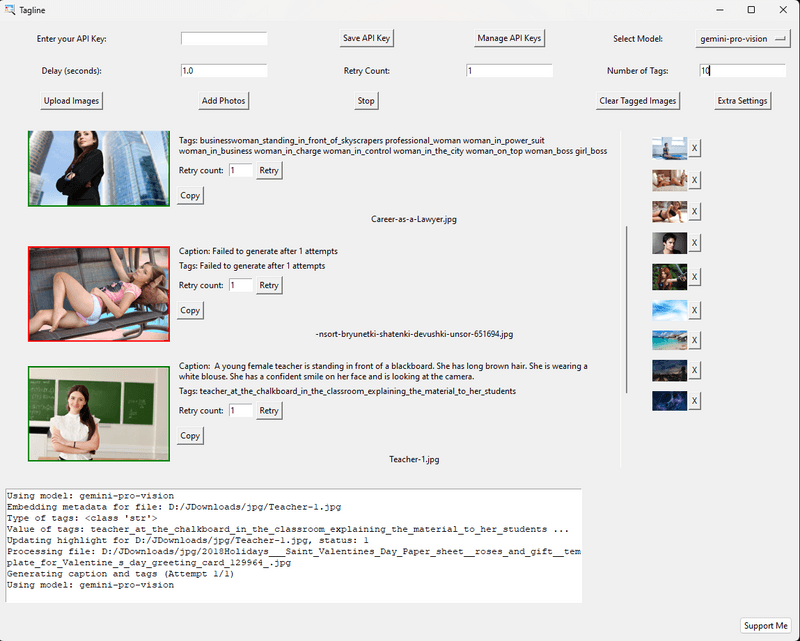Screen dimensions: 800x641
Task: Click the results list vertical scrollbar
Action: coord(627,309)
